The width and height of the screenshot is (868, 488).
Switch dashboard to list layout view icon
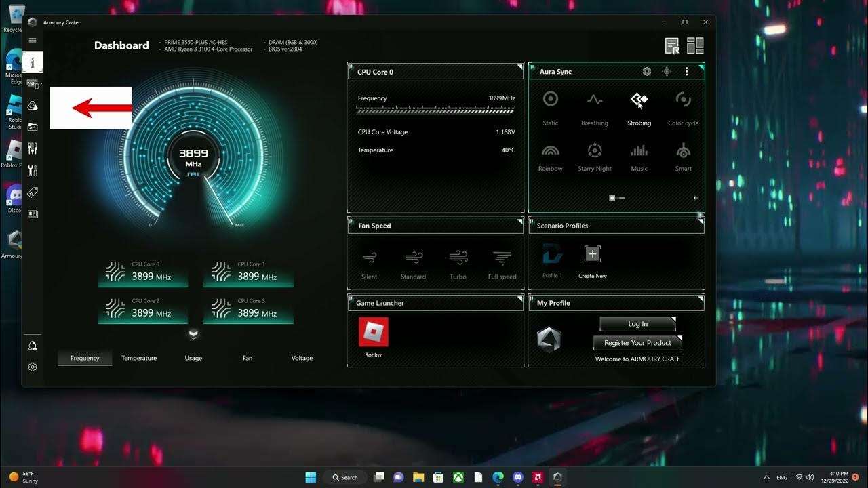pyautogui.click(x=672, y=45)
